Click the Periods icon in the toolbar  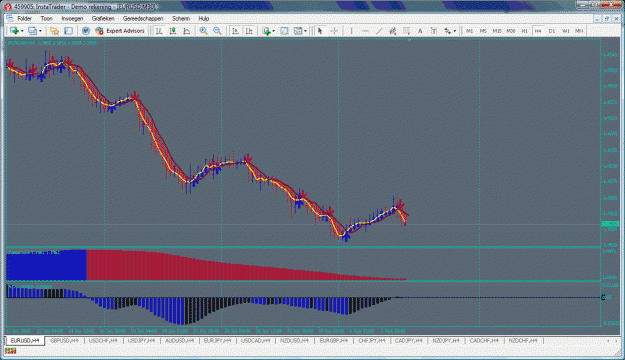pos(284,31)
